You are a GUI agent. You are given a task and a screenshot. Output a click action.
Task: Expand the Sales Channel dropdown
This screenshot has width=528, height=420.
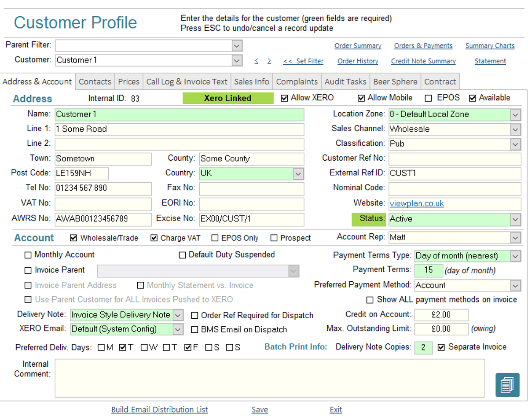[515, 129]
